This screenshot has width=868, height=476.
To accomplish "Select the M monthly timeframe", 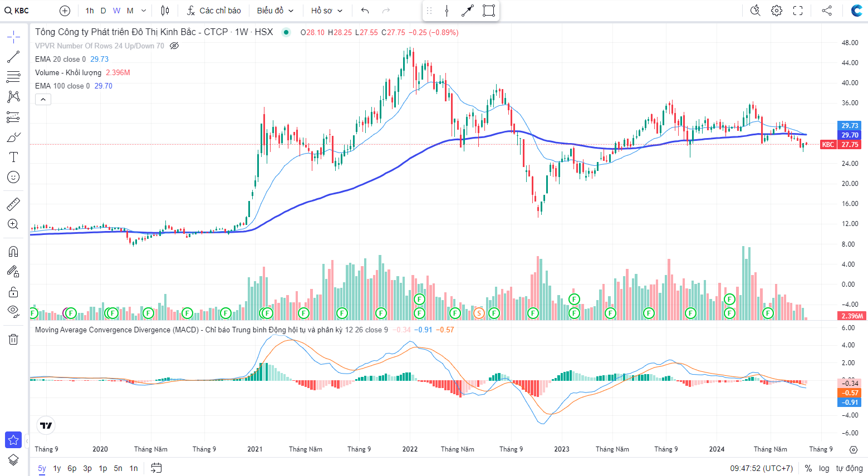I will coord(130,11).
